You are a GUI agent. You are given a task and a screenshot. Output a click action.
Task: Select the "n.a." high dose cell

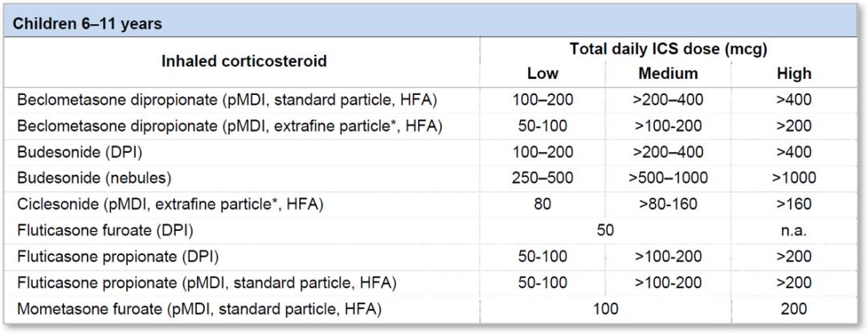(793, 230)
